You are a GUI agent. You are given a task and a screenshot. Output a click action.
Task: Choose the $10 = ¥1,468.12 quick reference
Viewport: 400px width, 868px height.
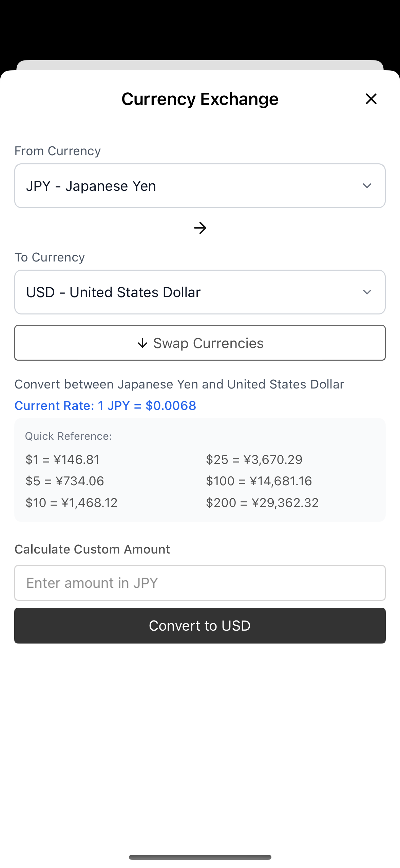(72, 503)
